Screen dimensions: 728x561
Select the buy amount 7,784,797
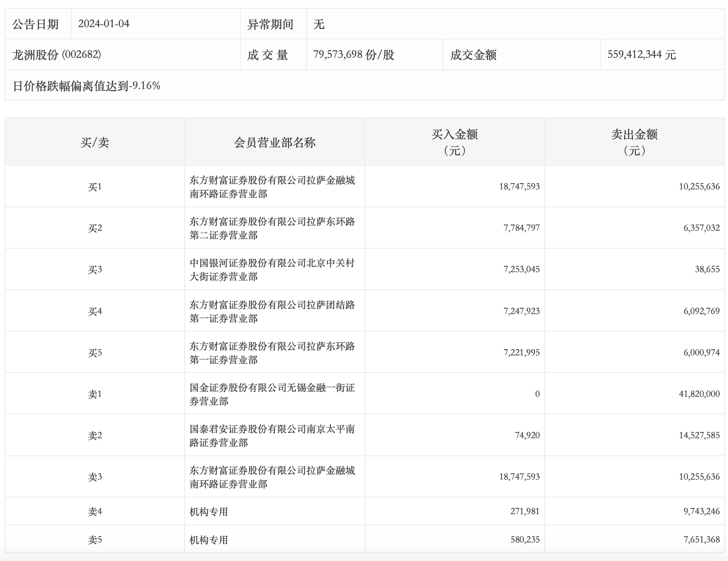(x=522, y=228)
